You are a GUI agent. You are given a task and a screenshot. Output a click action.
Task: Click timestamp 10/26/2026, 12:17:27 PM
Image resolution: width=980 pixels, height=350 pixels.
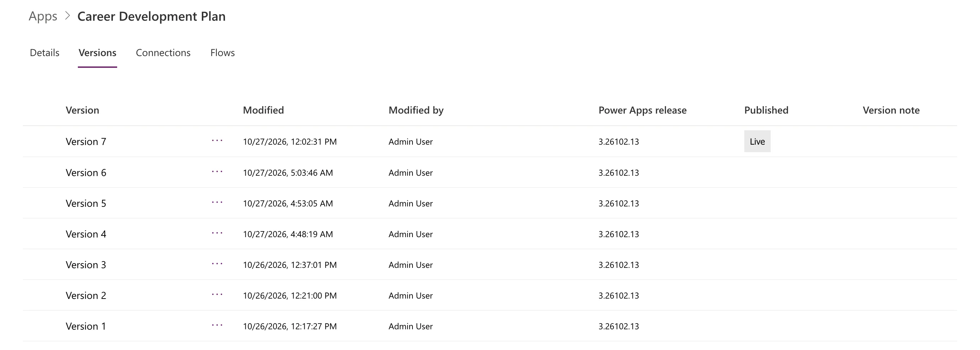point(290,326)
